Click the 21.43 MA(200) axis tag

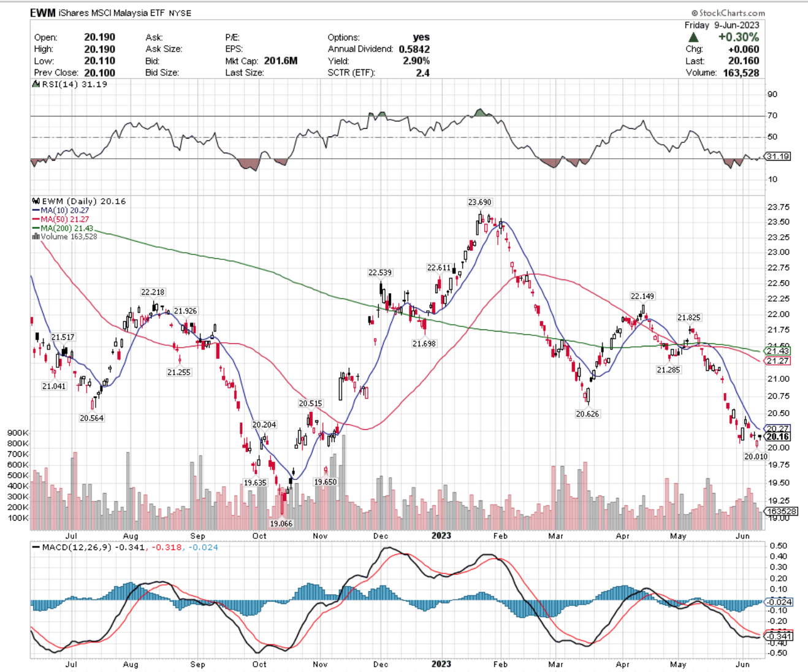click(x=777, y=351)
